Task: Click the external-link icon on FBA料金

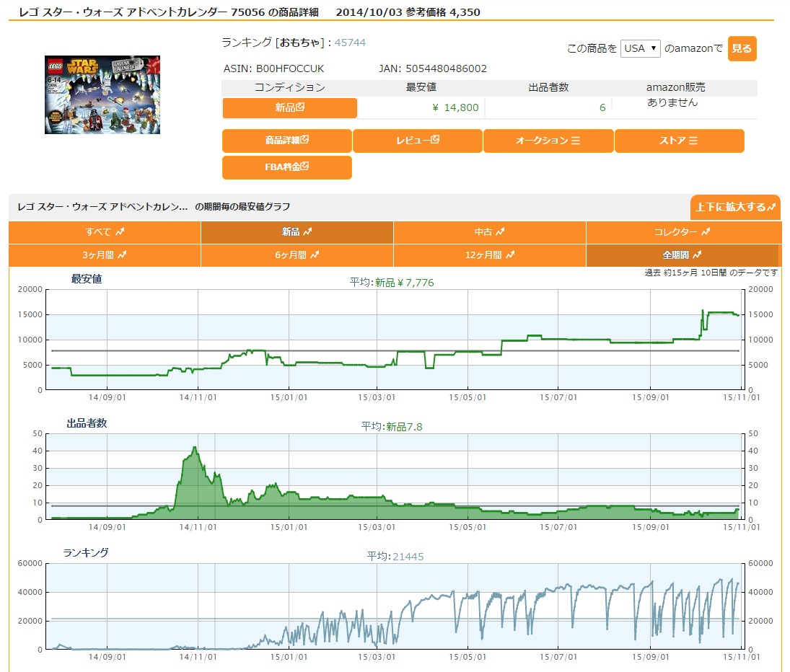Action: point(304,166)
